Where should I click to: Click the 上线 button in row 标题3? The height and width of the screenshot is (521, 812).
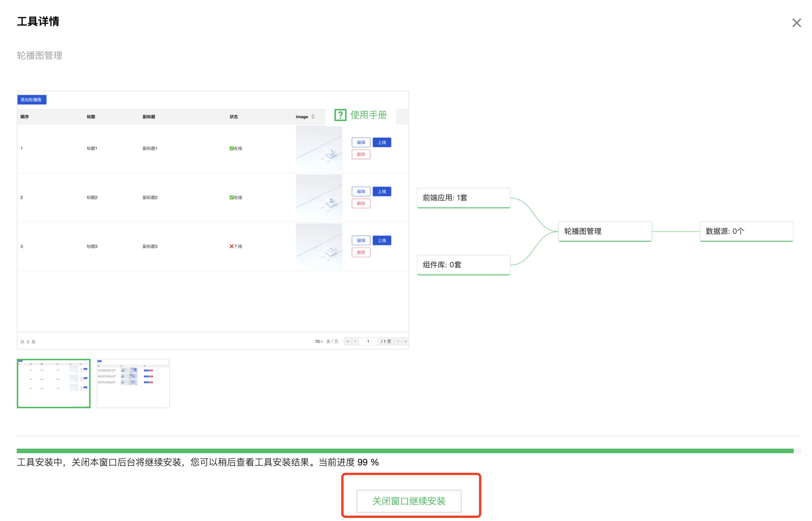pos(382,240)
